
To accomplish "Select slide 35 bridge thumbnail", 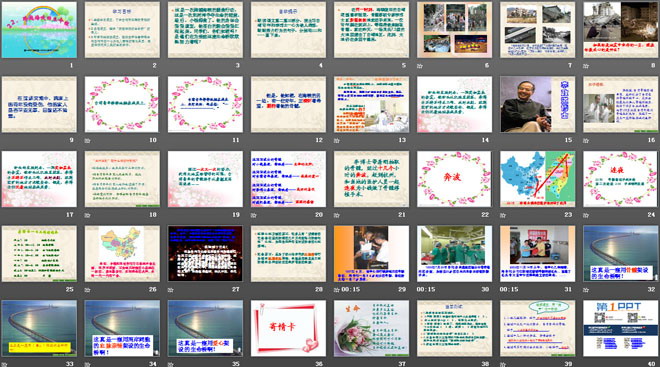I will 205,328.
